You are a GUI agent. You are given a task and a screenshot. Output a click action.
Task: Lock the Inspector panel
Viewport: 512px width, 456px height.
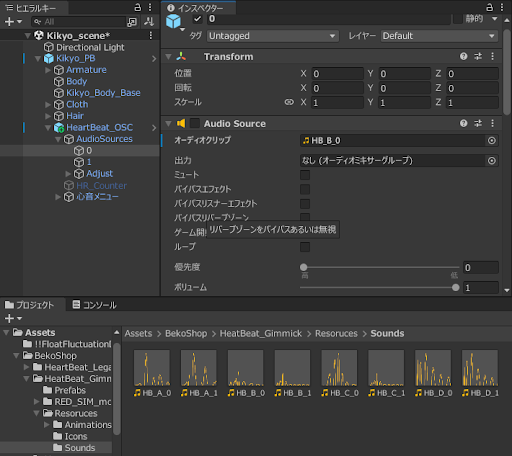489,7
